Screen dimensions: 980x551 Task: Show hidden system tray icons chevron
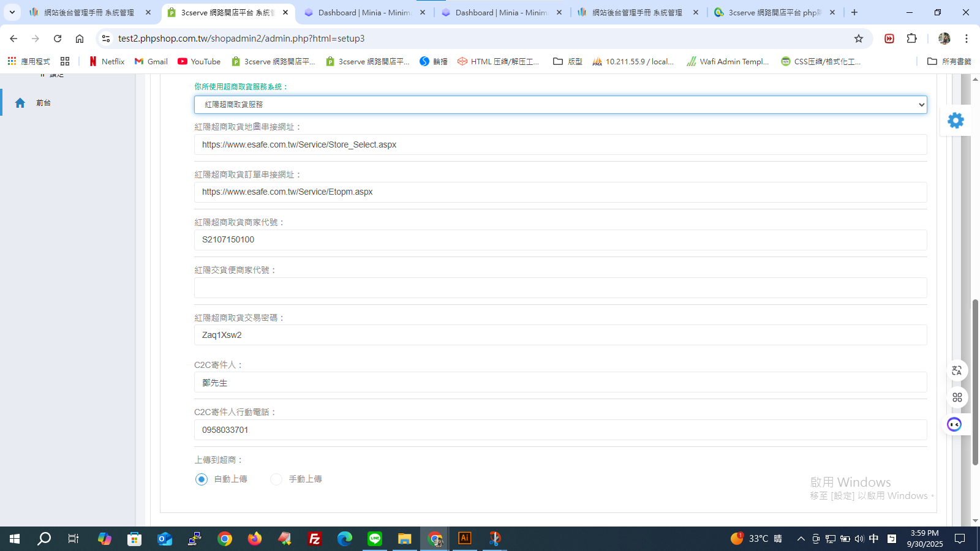point(801,539)
